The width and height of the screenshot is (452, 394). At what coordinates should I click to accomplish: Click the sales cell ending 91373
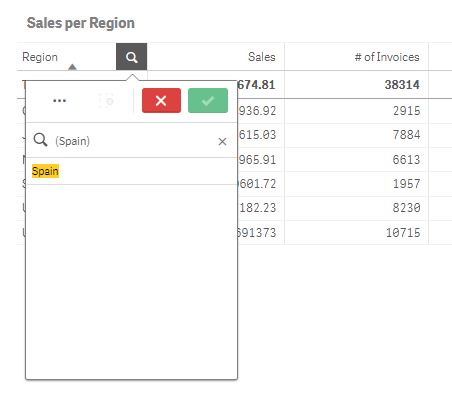257,233
